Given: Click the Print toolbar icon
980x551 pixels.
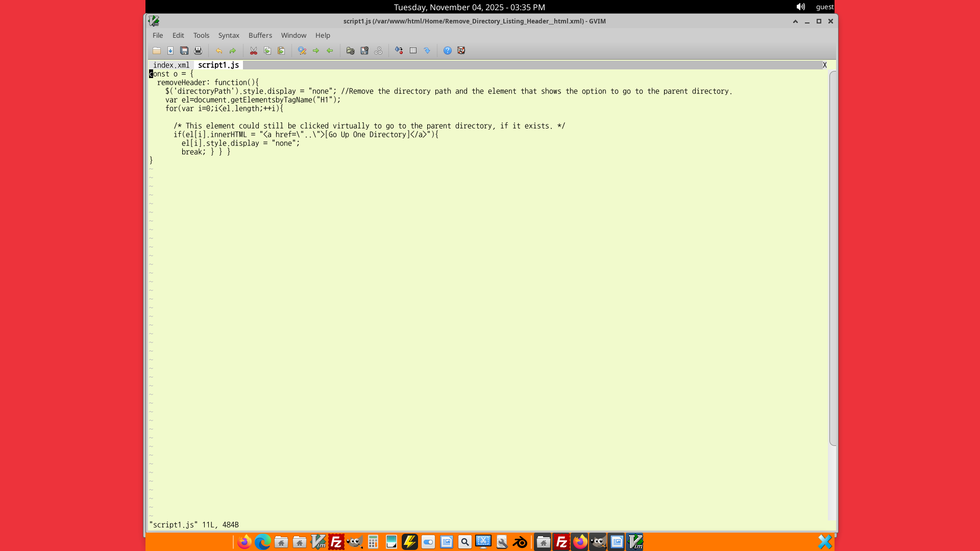Looking at the screenshot, I should [198, 51].
